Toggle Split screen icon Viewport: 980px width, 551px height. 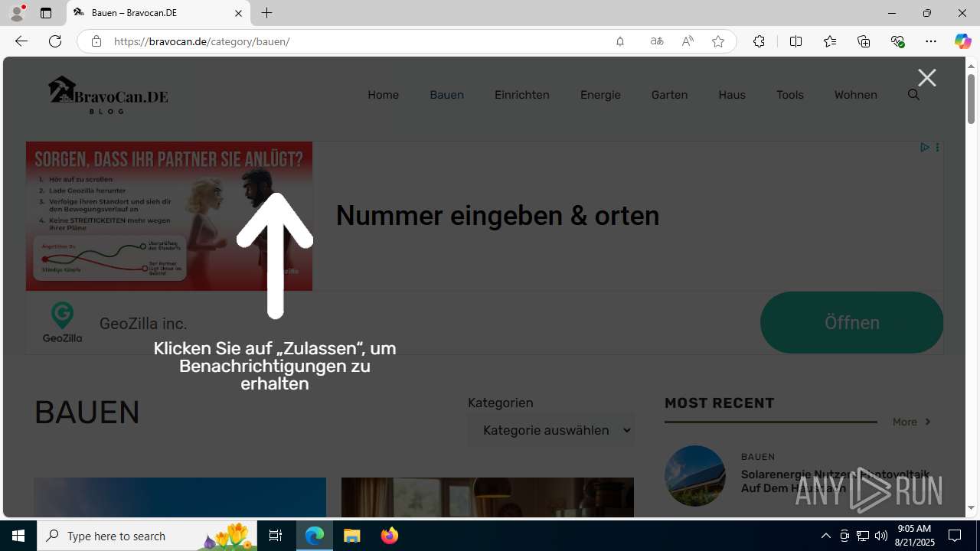click(x=795, y=41)
